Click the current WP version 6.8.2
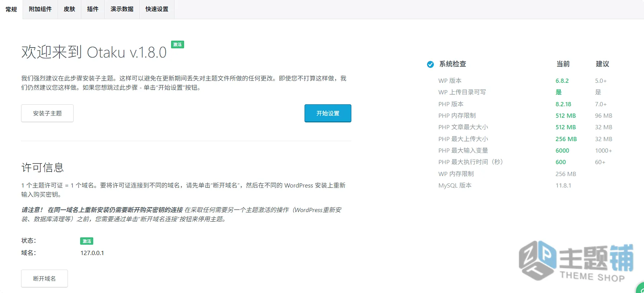Viewport: 644px width, 293px height. pyautogui.click(x=562, y=81)
